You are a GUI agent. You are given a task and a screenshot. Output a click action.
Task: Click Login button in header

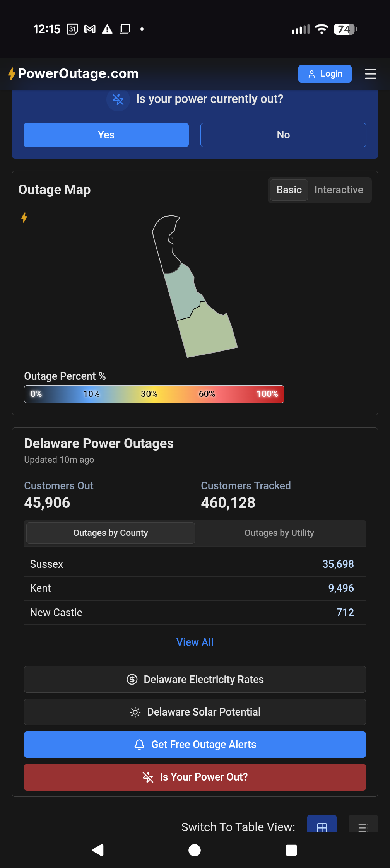point(325,74)
